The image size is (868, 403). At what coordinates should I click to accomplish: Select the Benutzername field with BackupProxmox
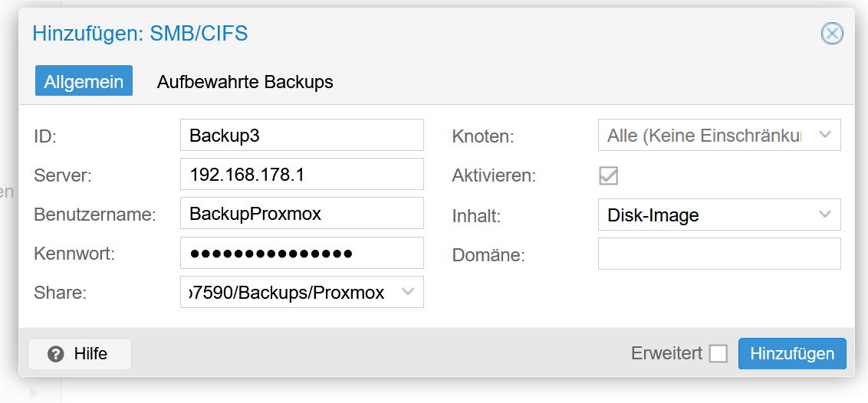[301, 214]
